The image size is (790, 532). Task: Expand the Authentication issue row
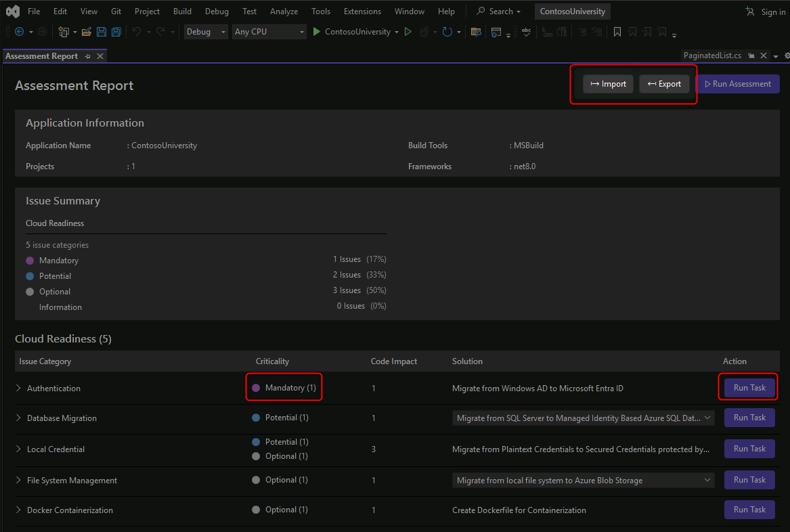pyautogui.click(x=18, y=388)
